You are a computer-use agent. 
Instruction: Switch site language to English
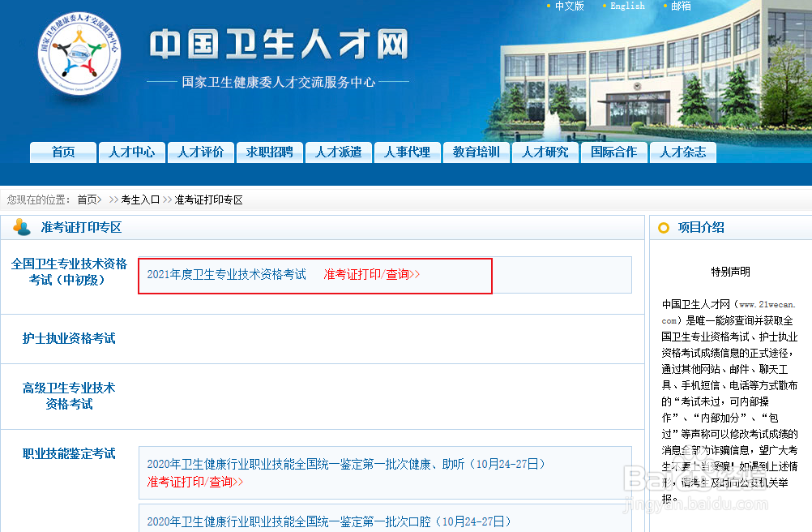[627, 6]
